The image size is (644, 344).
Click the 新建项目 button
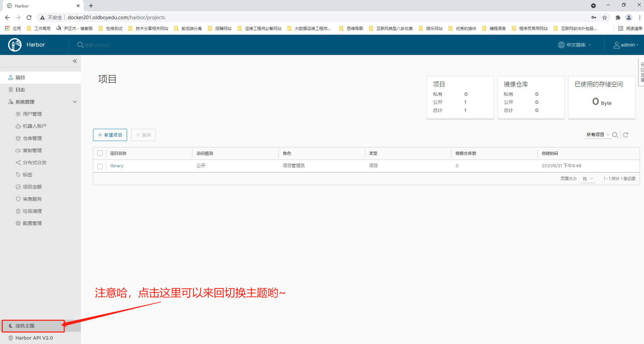110,135
